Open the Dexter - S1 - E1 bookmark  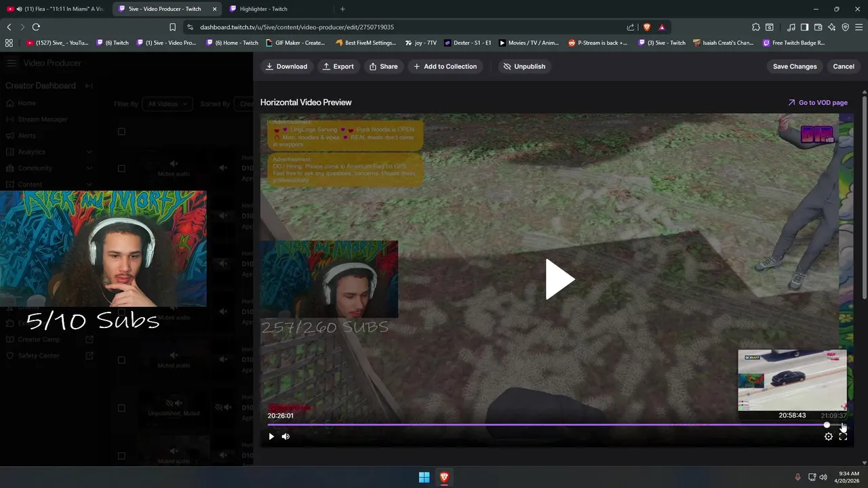point(468,43)
